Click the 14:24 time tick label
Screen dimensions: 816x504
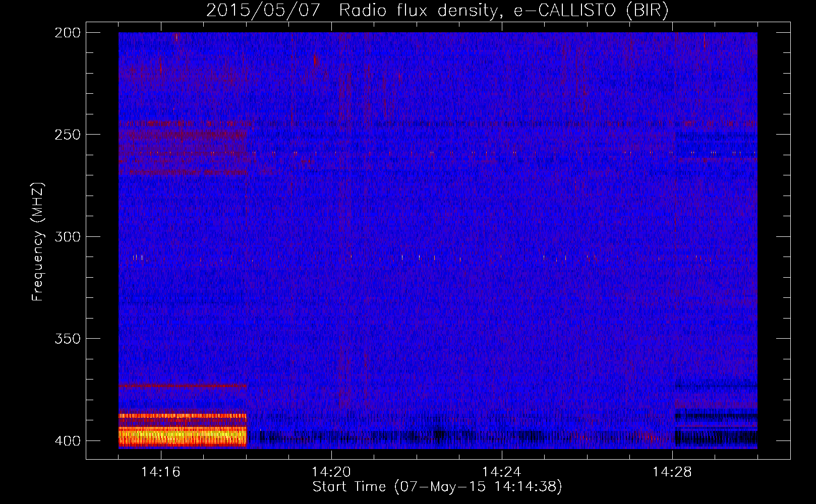502,472
